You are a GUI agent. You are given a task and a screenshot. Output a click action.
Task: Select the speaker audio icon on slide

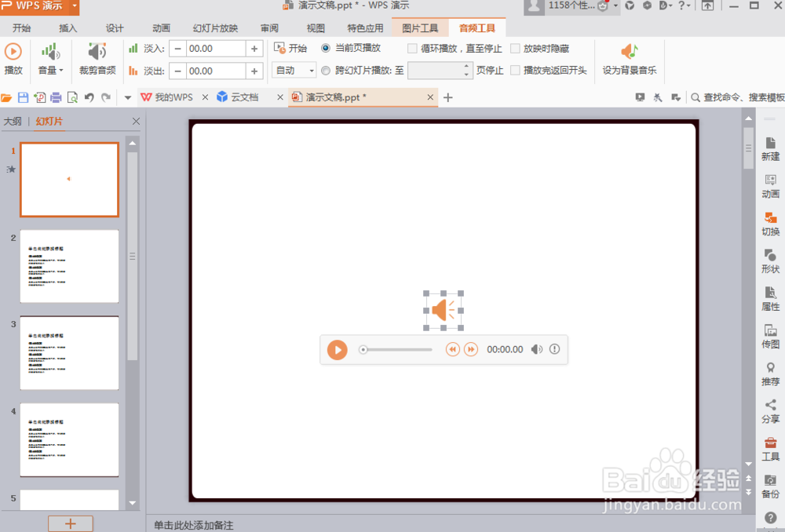(x=444, y=310)
